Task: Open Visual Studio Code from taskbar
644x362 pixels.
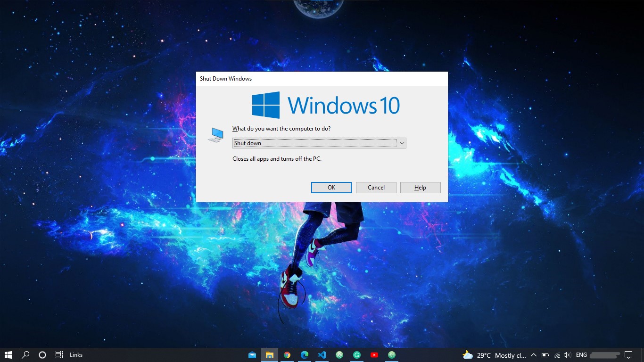Action: click(x=322, y=355)
